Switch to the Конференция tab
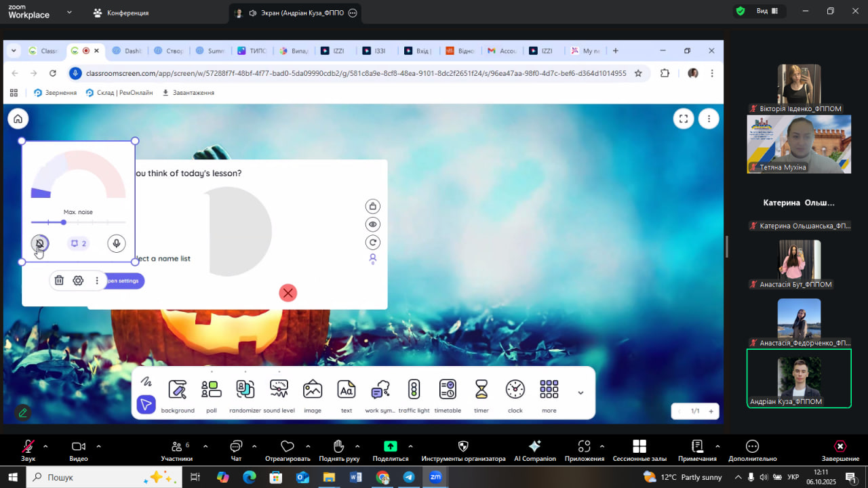This screenshot has height=488, width=868. point(121,13)
